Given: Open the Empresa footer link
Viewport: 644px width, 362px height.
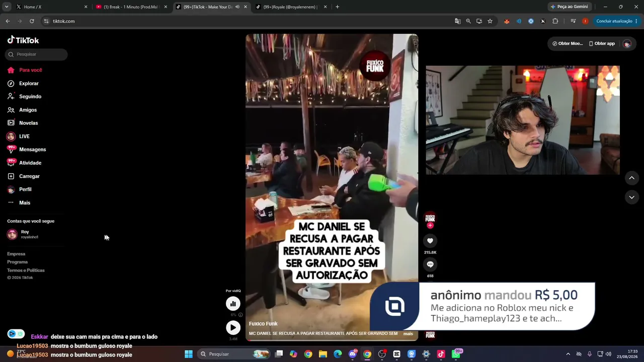Looking at the screenshot, I should point(16,254).
